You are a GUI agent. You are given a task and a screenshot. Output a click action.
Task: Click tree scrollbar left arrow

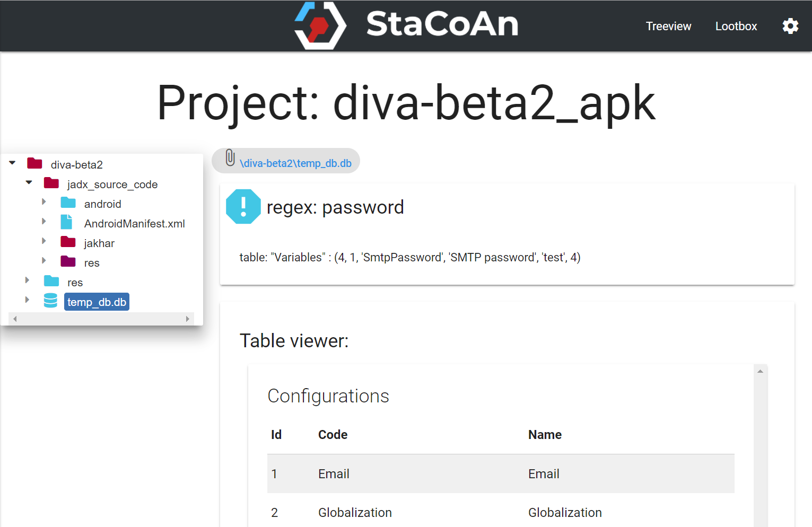tap(15, 319)
